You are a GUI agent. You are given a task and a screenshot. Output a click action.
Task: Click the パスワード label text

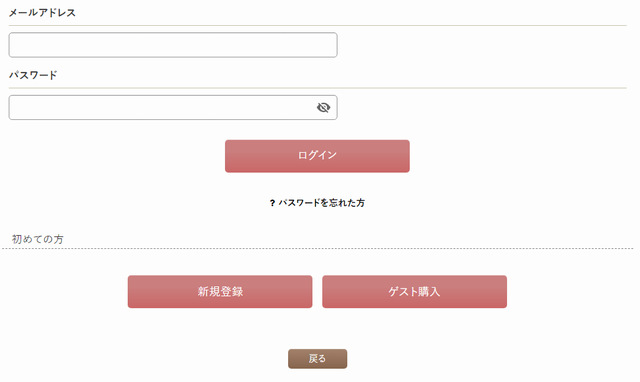pos(33,75)
